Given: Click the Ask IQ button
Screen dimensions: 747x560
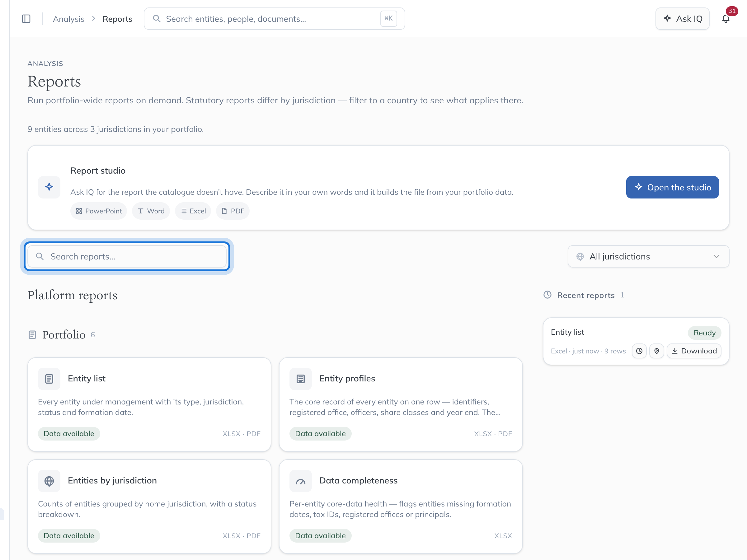Looking at the screenshot, I should pos(682,19).
